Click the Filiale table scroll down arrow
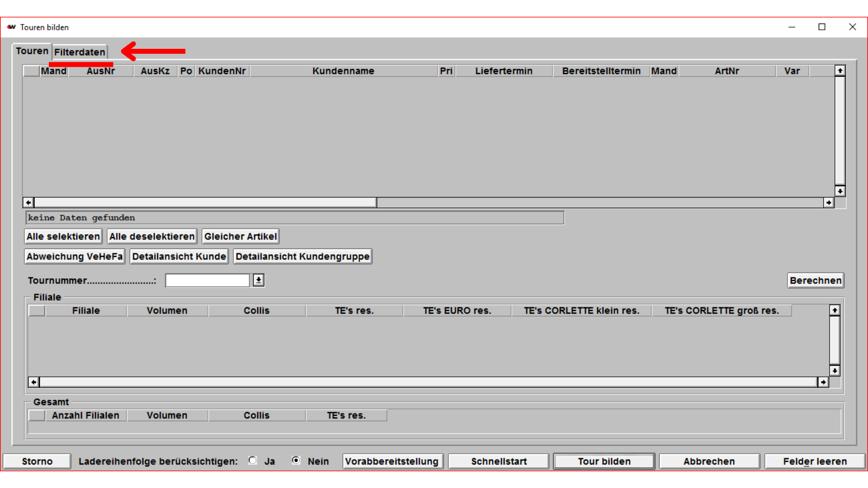Viewport: 868px width, 488px height. click(x=835, y=371)
